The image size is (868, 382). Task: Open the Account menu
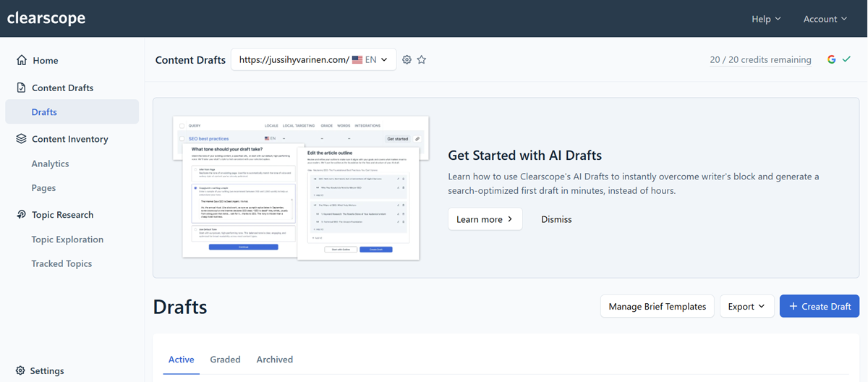tap(825, 19)
